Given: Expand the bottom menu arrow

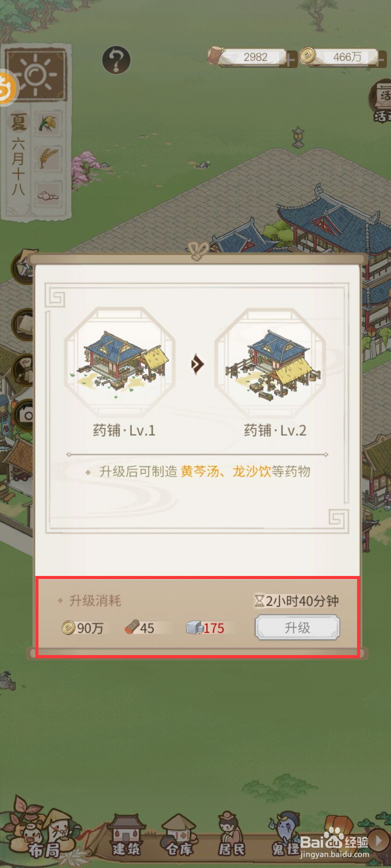Looking at the screenshot, I should coord(378,840).
